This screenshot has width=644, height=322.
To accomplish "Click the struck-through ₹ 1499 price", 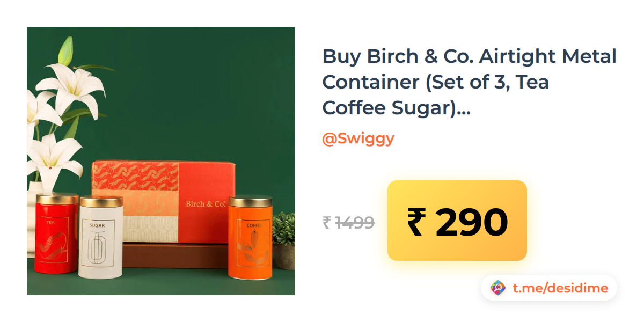I will pos(349,222).
